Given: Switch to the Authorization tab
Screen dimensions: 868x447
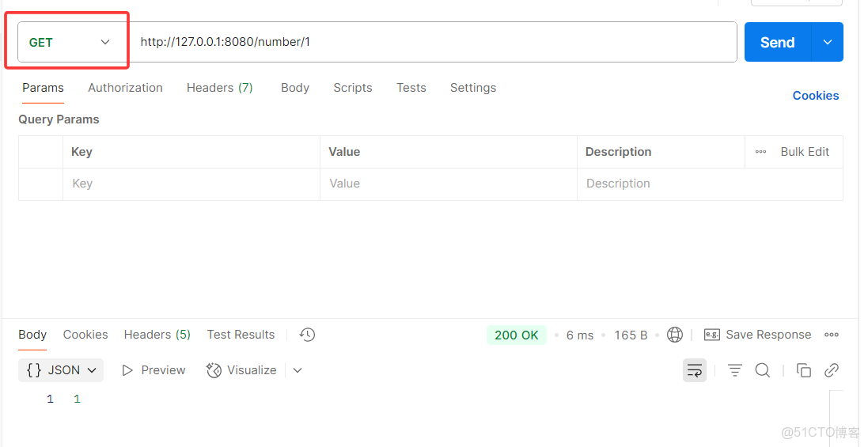Looking at the screenshot, I should coord(125,88).
